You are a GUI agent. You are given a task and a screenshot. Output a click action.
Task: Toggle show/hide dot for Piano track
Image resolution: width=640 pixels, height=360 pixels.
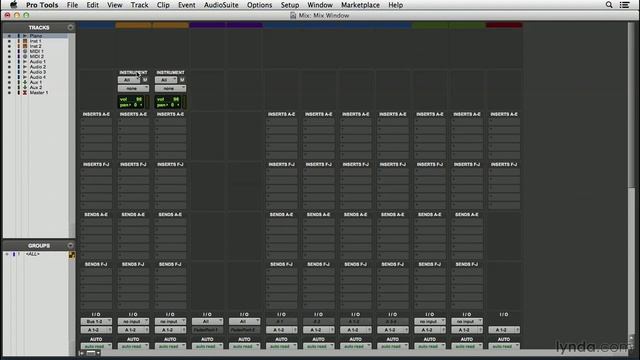point(9,36)
